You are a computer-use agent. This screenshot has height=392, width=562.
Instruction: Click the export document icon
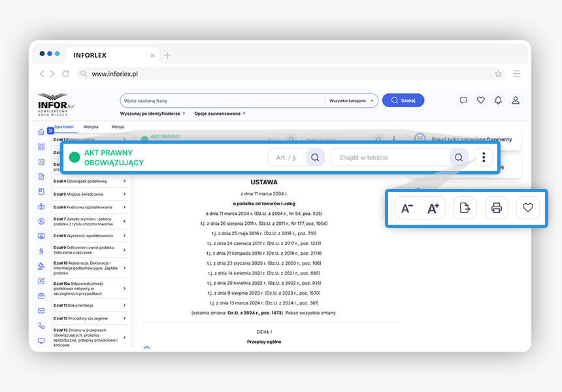pyautogui.click(x=465, y=208)
